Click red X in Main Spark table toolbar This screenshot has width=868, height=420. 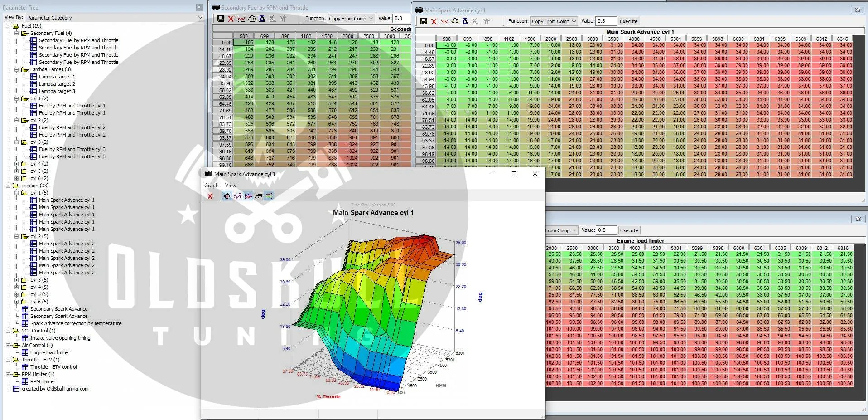point(434,21)
